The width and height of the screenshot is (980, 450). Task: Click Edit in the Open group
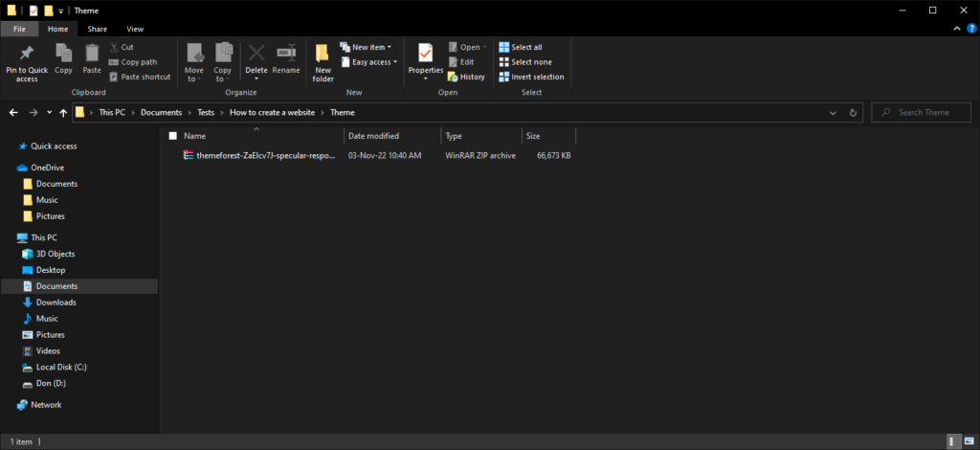point(461,62)
